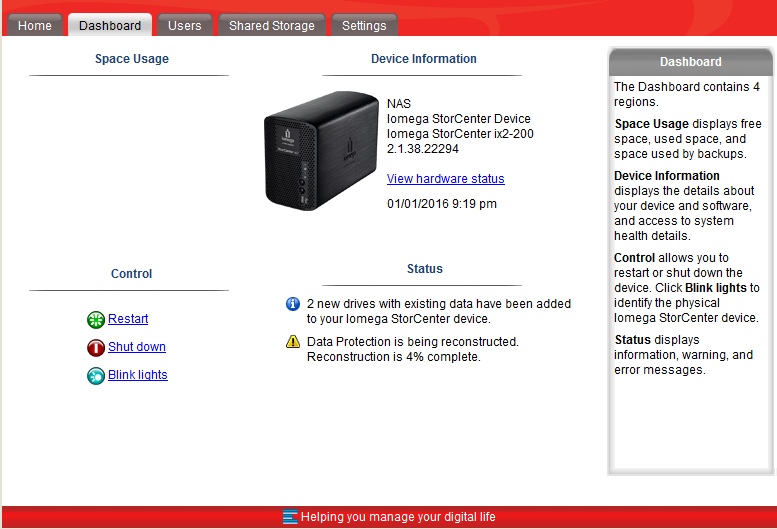Click the teal Blink lights icon
777x529 pixels.
[96, 376]
